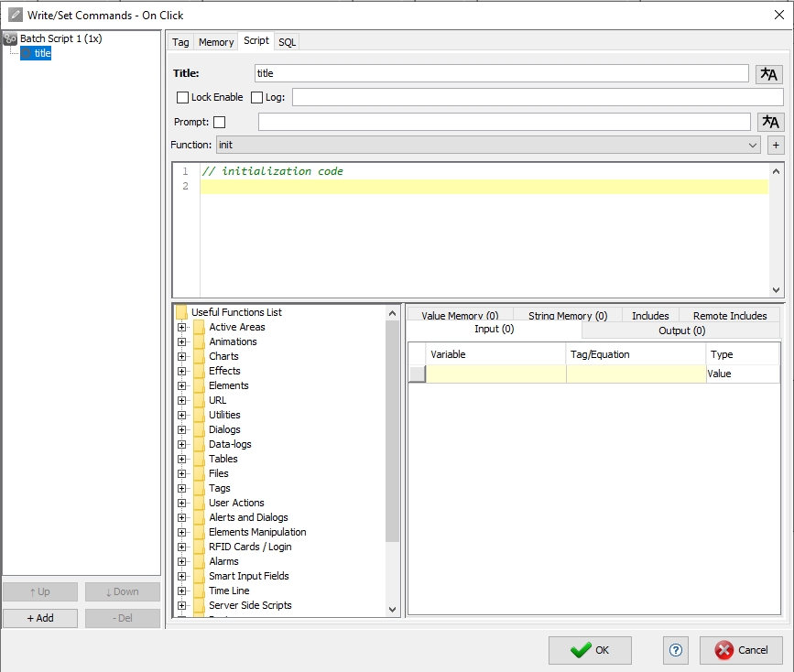The height and width of the screenshot is (672, 794).
Task: Expand the Server Side Scripts folder
Action: pos(182,606)
